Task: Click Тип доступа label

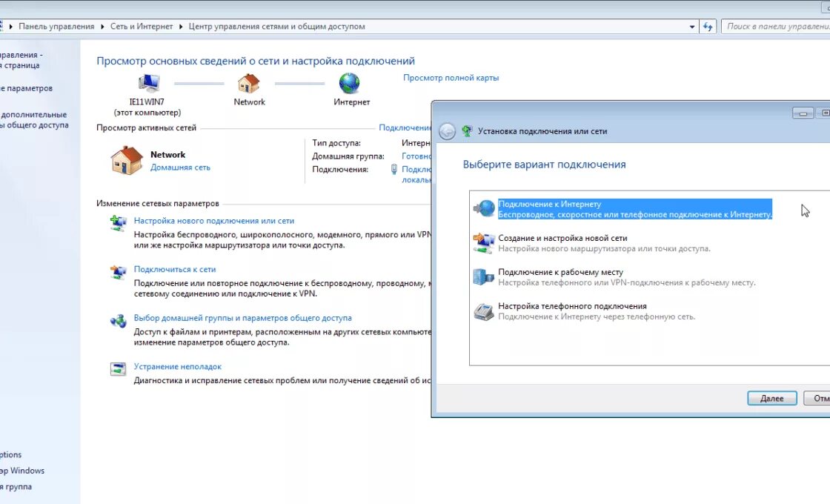Action: pos(336,143)
